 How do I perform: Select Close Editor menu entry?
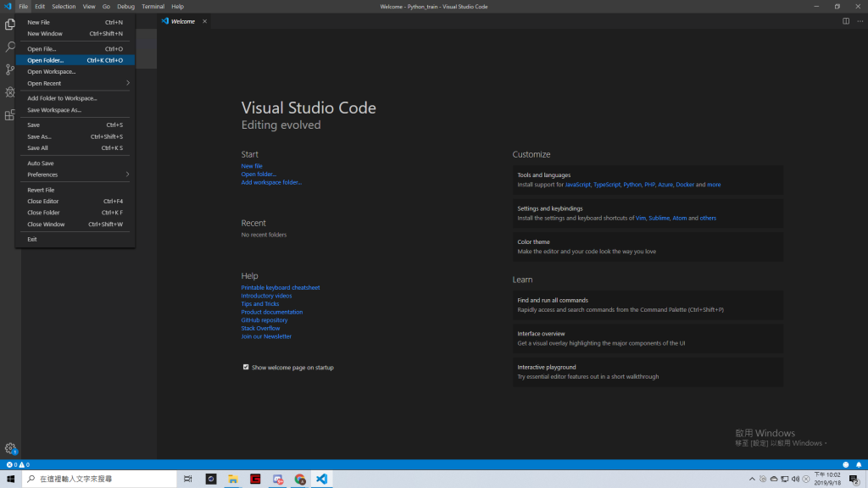75,201
